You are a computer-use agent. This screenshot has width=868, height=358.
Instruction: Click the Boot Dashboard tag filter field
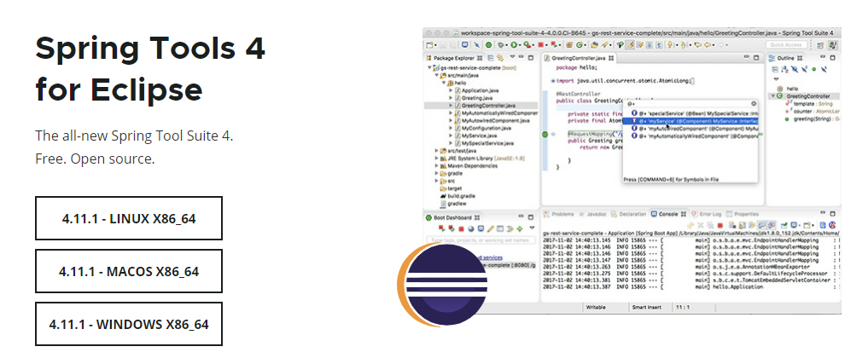(481, 240)
